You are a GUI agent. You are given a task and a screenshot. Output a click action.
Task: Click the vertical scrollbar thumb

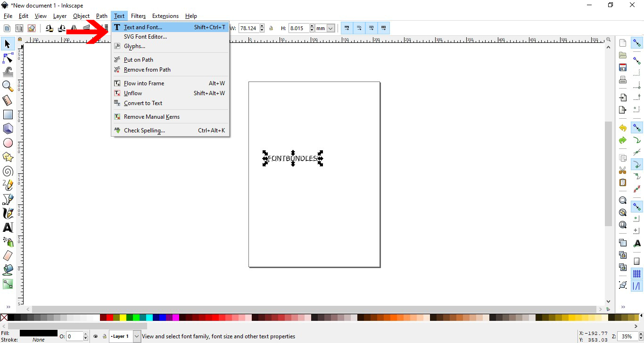[608, 174]
